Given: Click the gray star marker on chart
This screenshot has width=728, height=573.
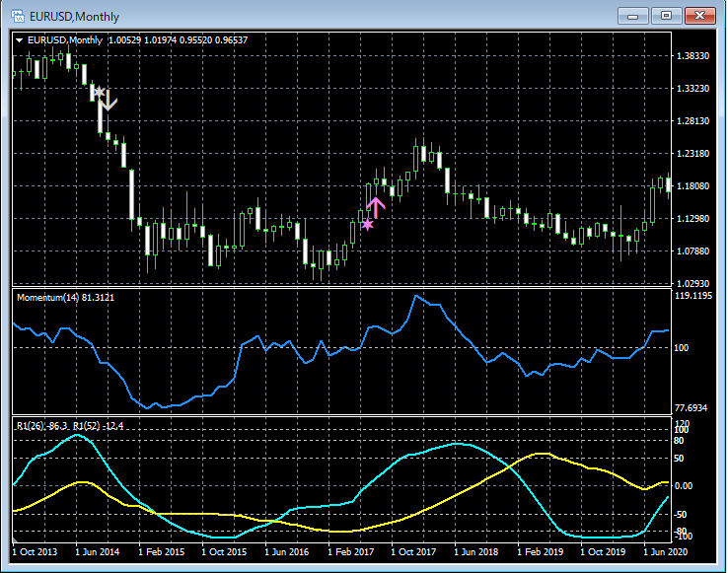Looking at the screenshot, I should [98, 92].
